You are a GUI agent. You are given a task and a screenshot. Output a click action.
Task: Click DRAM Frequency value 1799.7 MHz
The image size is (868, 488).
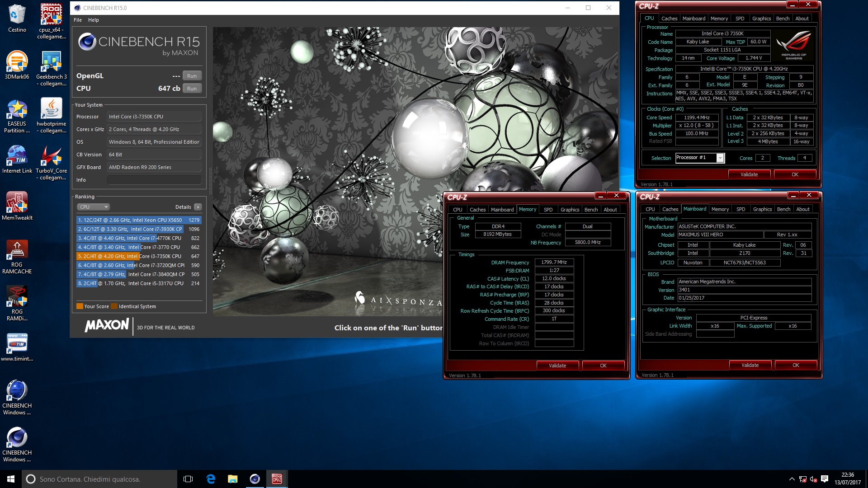554,263
